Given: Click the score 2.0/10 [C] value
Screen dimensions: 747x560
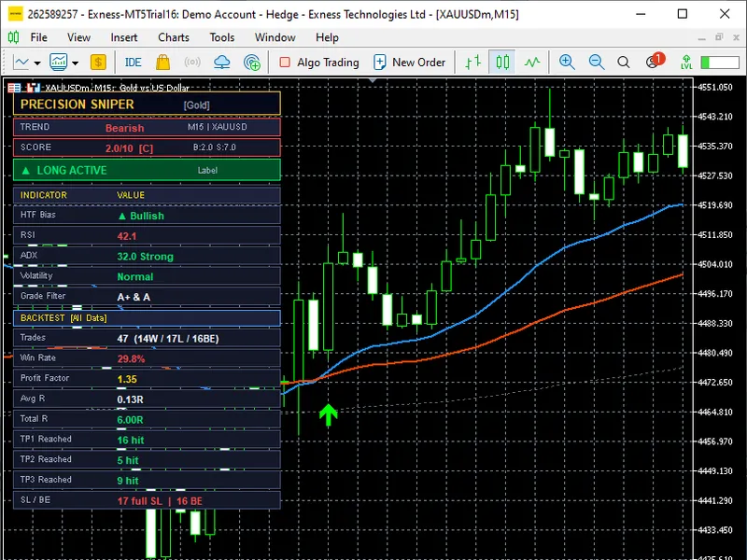Looking at the screenshot, I should [x=129, y=148].
